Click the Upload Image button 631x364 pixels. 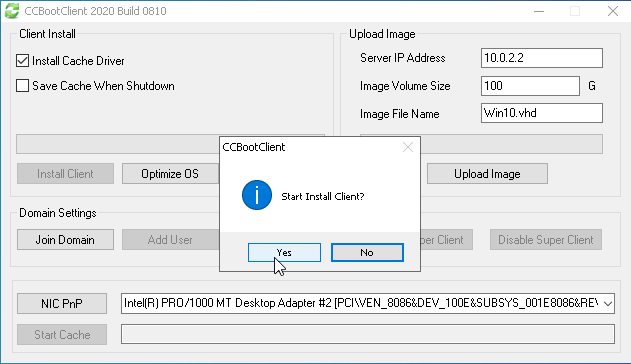click(487, 174)
